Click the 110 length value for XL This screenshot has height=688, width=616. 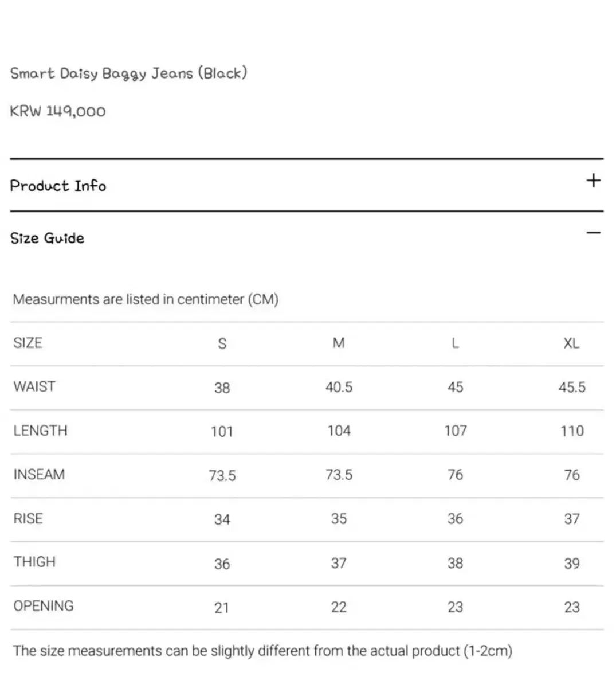pos(572,431)
